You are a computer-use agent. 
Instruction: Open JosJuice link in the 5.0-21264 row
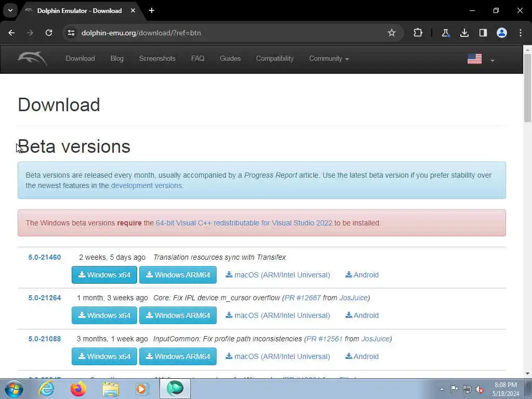pyautogui.click(x=353, y=298)
